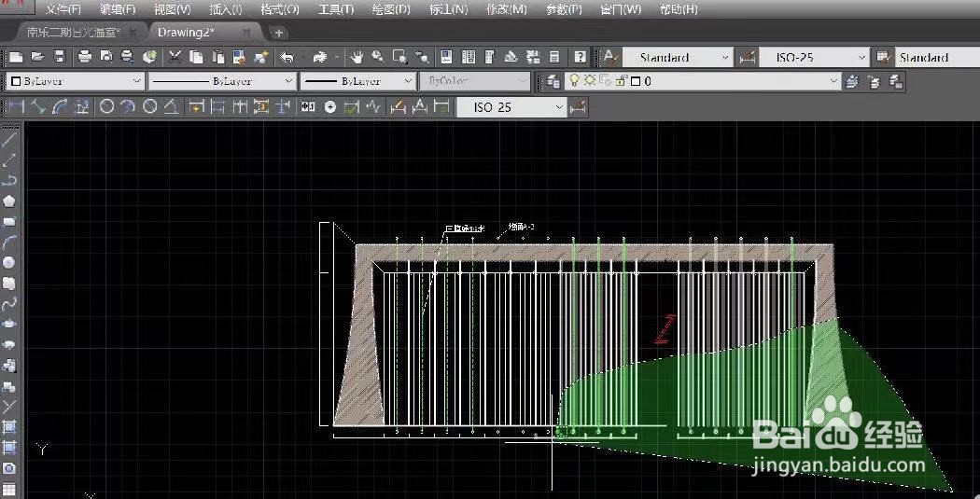
Task: Open the 文件(F) menu
Action: [63, 9]
